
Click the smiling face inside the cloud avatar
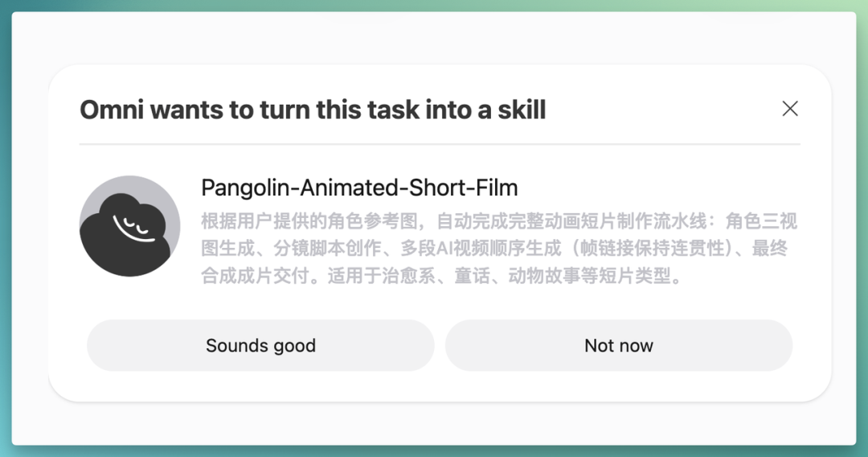tap(133, 227)
